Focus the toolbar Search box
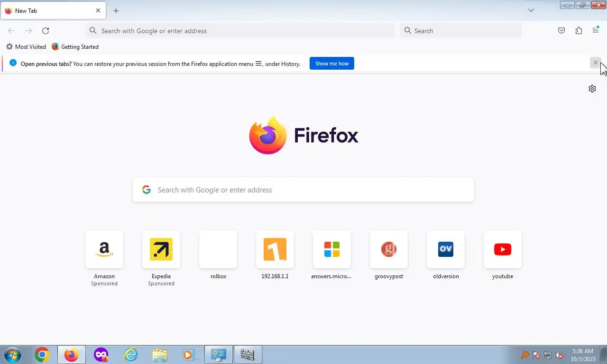 [461, 31]
